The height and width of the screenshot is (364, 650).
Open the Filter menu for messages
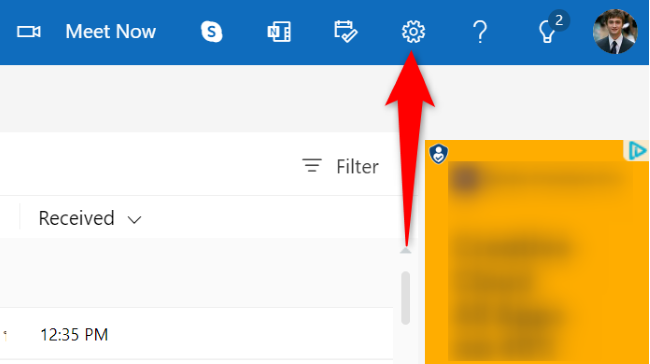[x=340, y=166]
